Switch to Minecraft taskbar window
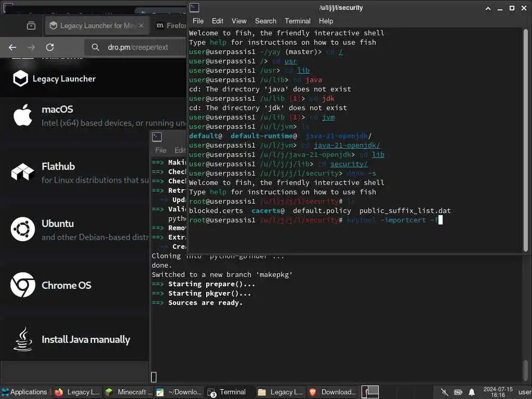 pyautogui.click(x=128, y=392)
